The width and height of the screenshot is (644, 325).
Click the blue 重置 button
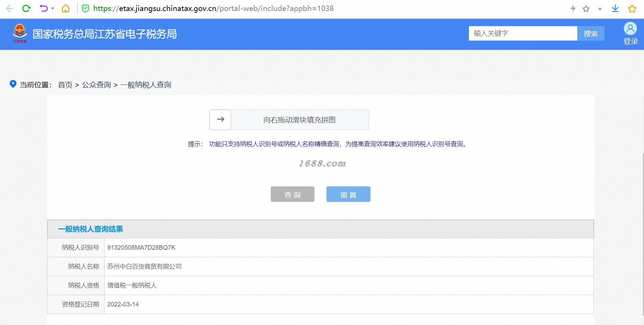coord(348,194)
